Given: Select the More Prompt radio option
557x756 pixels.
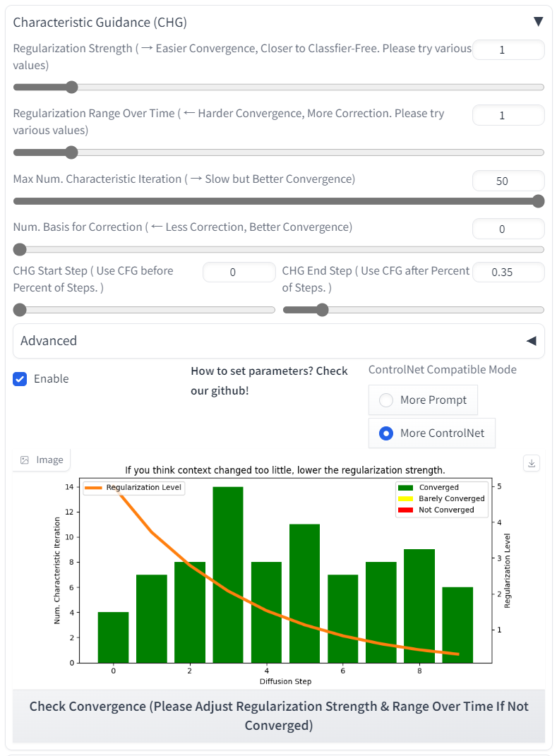Looking at the screenshot, I should click(386, 400).
